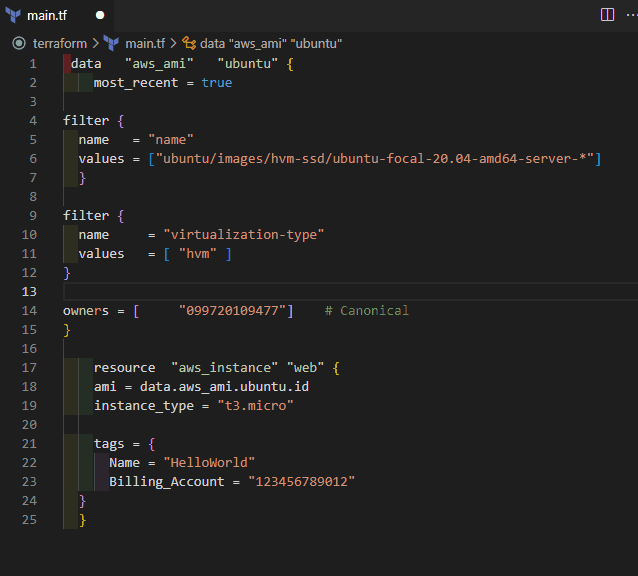638x576 pixels.
Task: Click the opening brace on line 1
Action: [290, 64]
